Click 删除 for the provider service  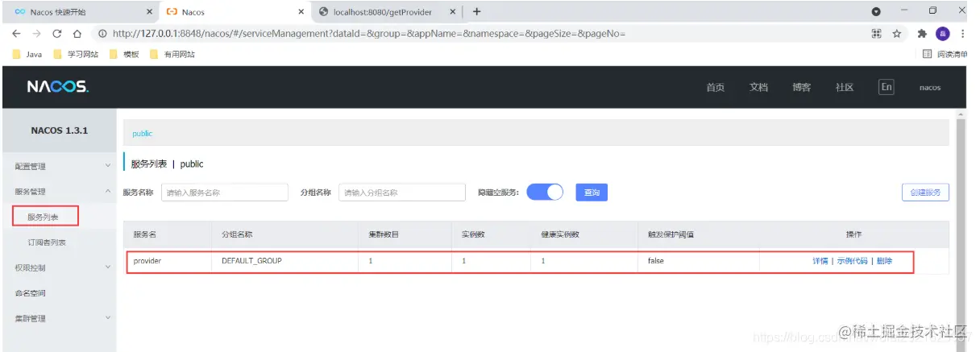884,261
